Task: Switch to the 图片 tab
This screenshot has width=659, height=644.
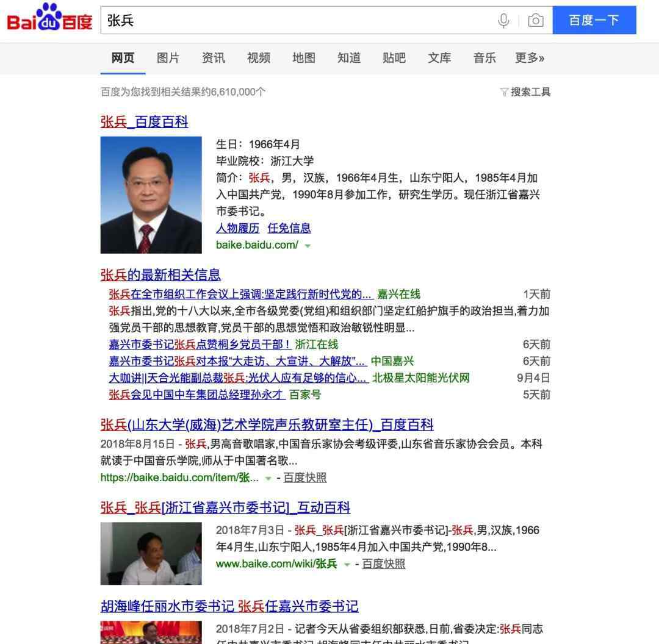Action: coord(168,57)
